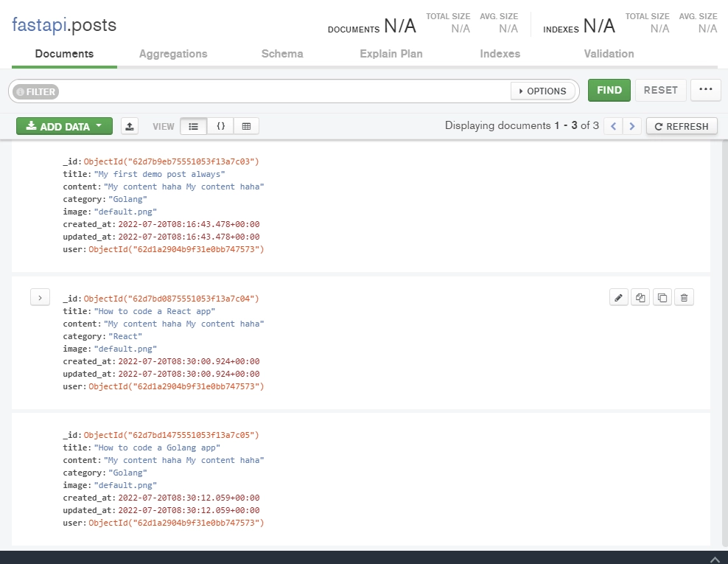728x564 pixels.
Task: Reset the current filter
Action: tap(661, 90)
